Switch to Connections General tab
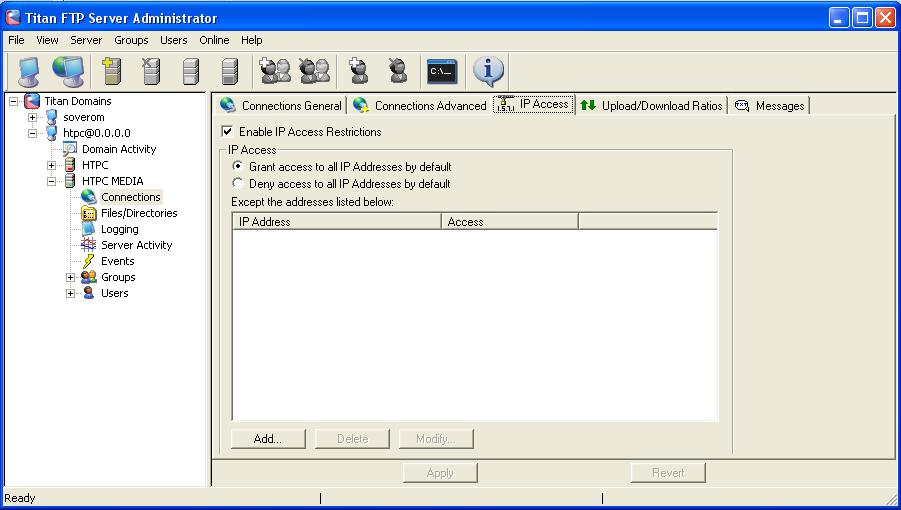Viewport: 901px width, 510px height. pos(281,106)
